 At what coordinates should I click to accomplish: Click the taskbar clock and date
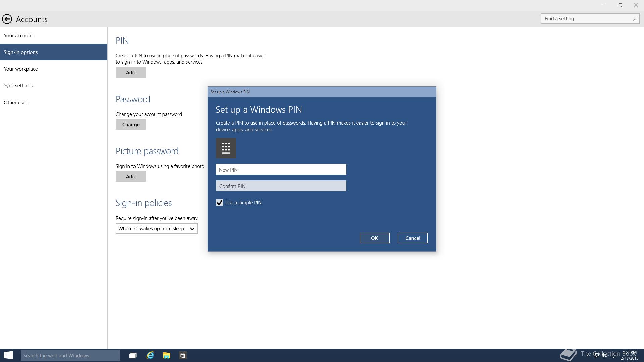[629, 355]
